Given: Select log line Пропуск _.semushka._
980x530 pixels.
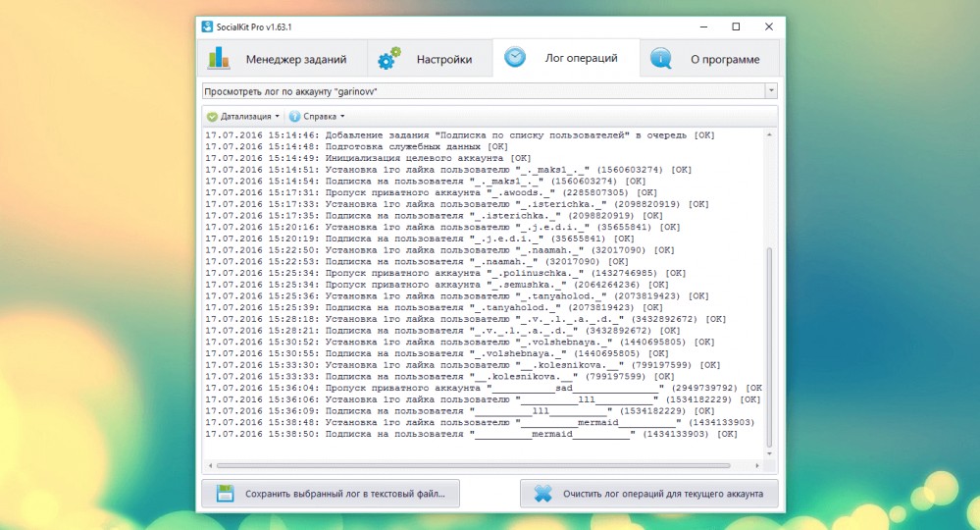Looking at the screenshot, I should point(437,285).
